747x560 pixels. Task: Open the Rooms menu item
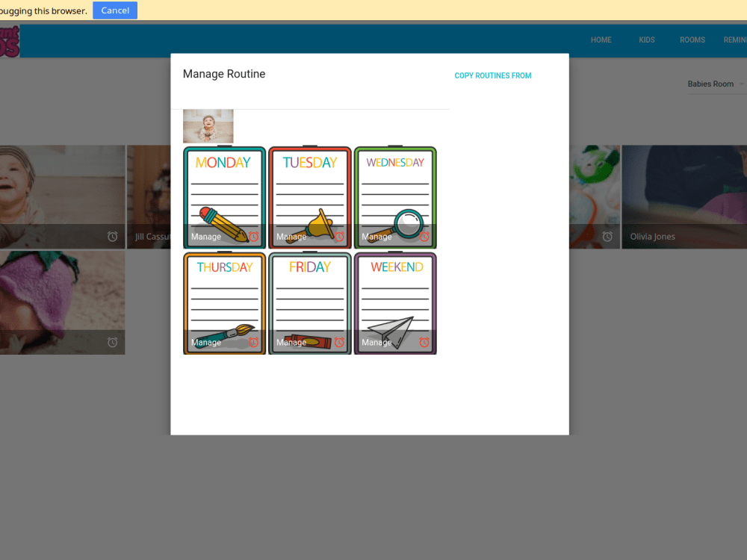click(x=692, y=40)
